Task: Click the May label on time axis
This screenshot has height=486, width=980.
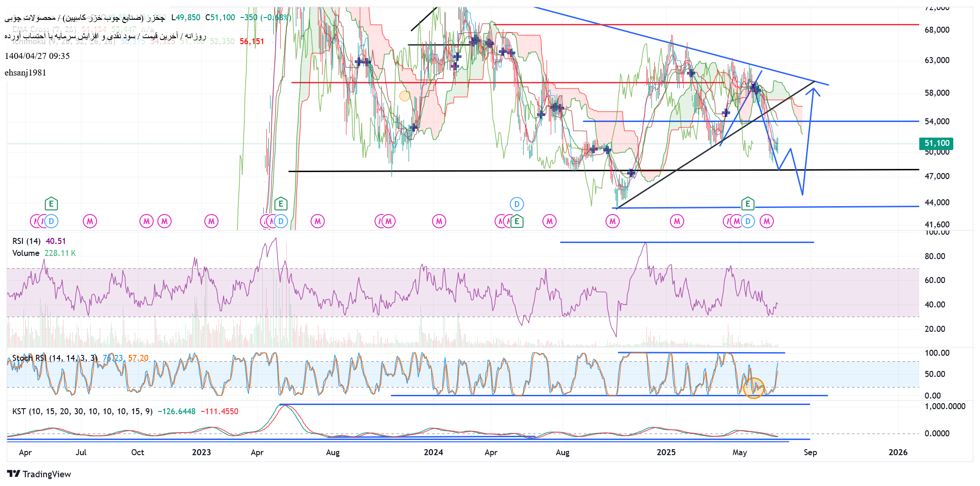Action: pyautogui.click(x=739, y=452)
